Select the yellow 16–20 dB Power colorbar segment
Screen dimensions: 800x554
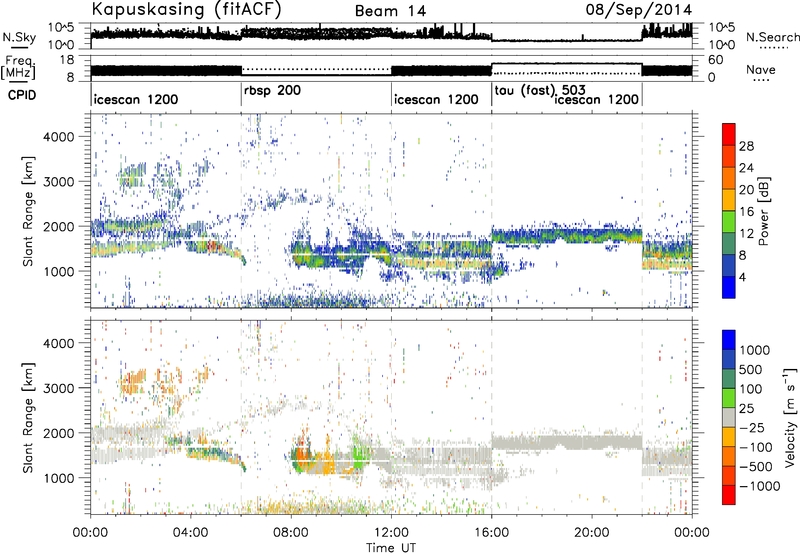click(729, 200)
